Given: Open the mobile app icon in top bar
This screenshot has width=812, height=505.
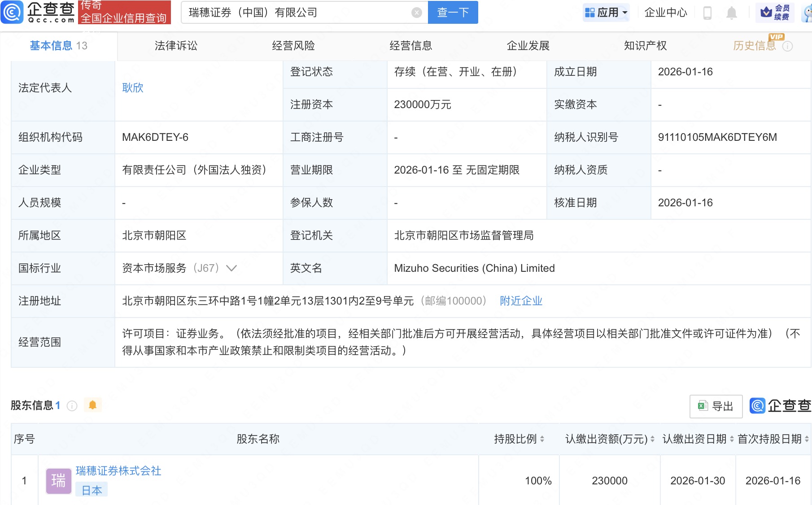Looking at the screenshot, I should [x=708, y=13].
